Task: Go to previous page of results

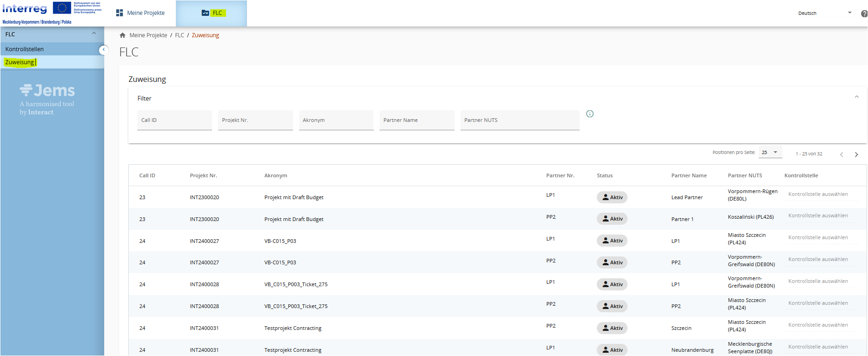Action: [841, 154]
